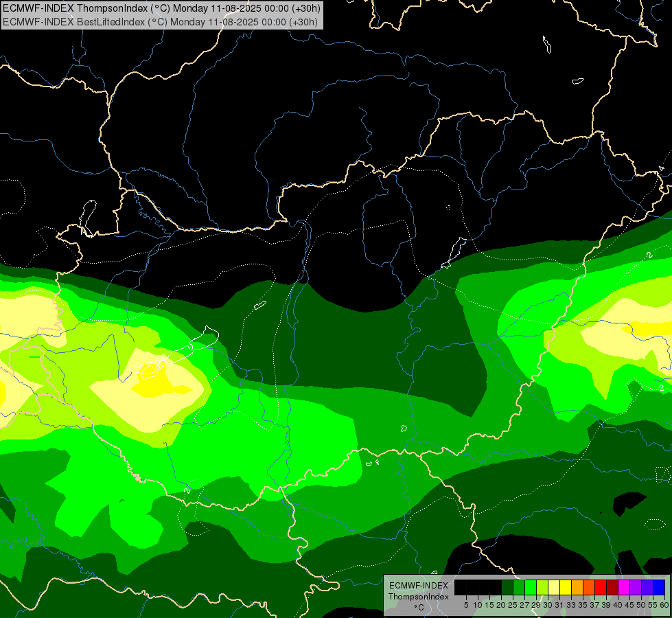Viewport: 672px width, 618px height.
Task: Click the BestLiftedIndex title line at top
Action: (160, 21)
